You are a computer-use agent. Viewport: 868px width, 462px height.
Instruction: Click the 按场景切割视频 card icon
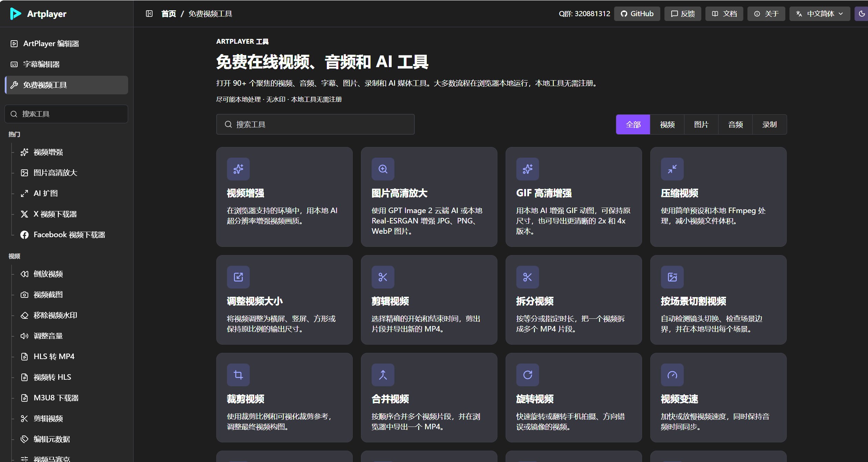(672, 277)
